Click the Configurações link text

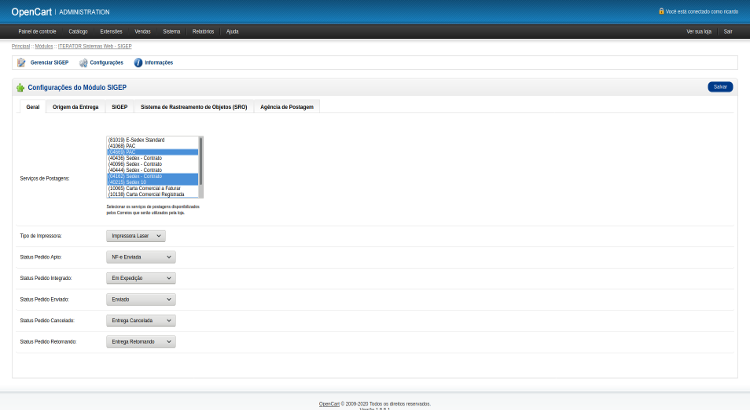click(107, 63)
